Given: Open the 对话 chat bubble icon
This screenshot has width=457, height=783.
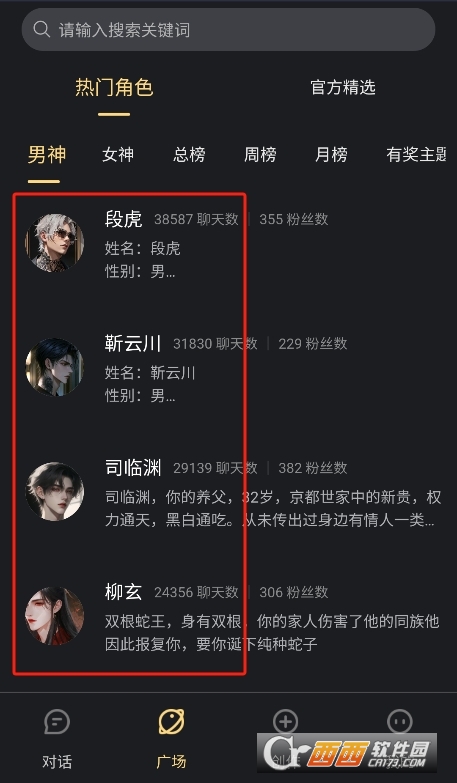Looking at the screenshot, I should coord(57,722).
